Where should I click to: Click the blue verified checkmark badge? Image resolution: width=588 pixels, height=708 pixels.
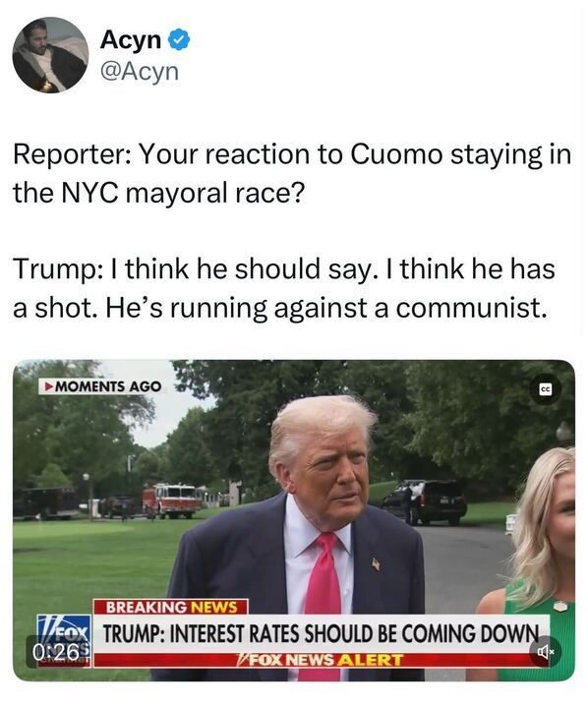click(179, 39)
